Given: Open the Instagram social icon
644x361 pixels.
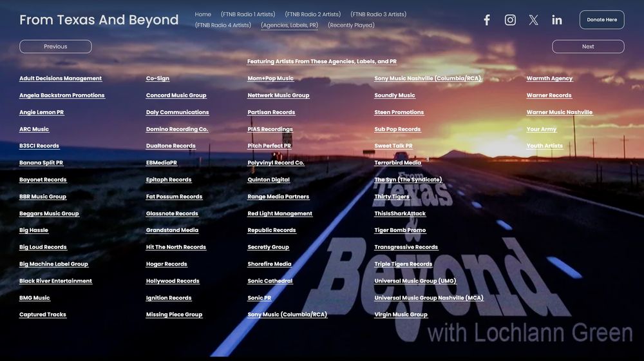Looking at the screenshot, I should click(x=510, y=20).
